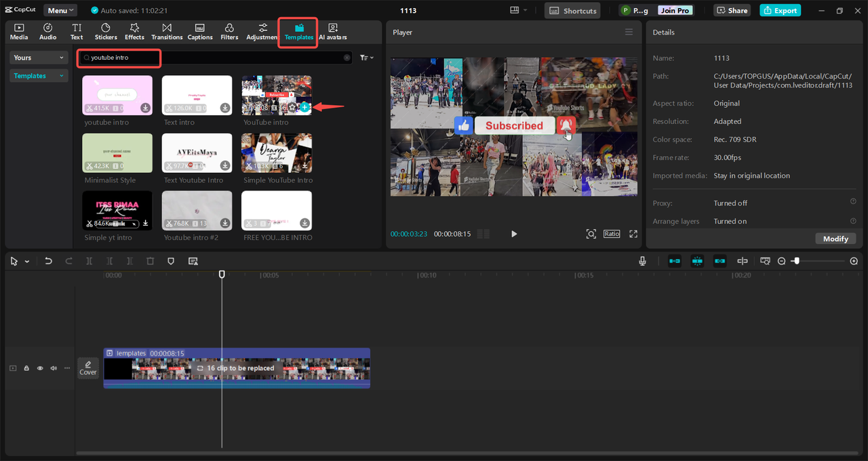Toggle auto snapping

(697, 261)
